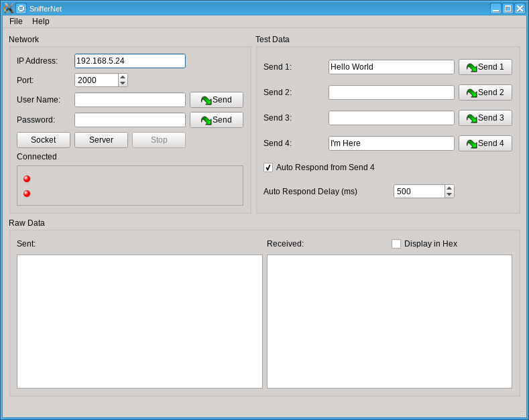
Task: Click the Socket button
Action: (44, 140)
